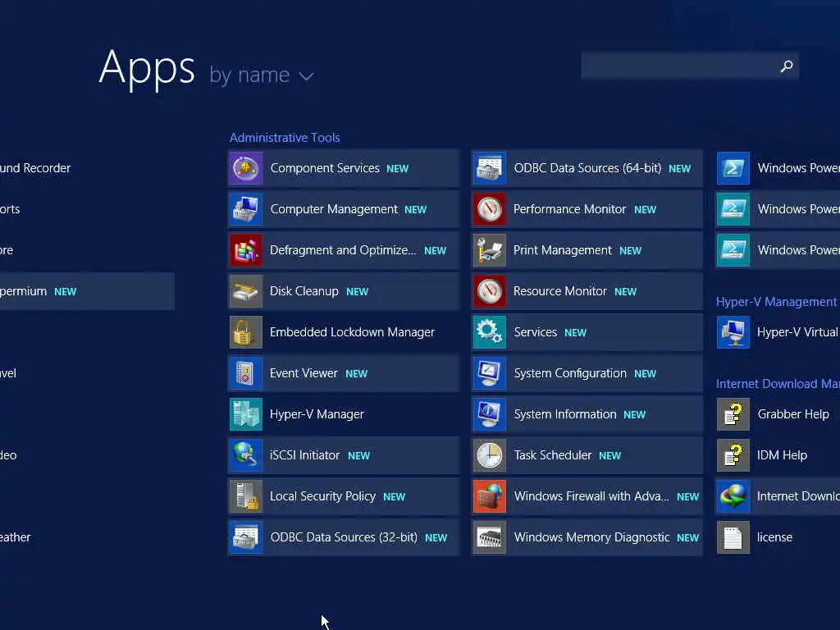Viewport: 840px width, 630px height.
Task: Click the Grabber Help icon
Action: click(733, 414)
